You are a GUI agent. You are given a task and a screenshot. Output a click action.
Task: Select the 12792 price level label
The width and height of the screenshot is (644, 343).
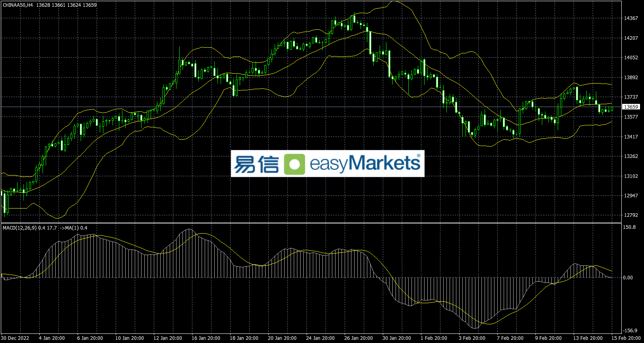[x=631, y=215]
